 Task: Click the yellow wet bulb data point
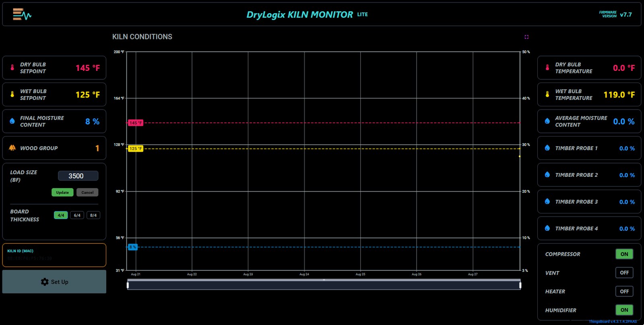click(x=520, y=156)
